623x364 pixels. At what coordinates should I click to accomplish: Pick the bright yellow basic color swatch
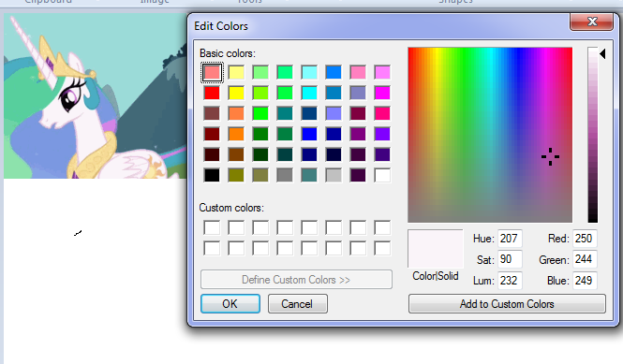[236, 93]
